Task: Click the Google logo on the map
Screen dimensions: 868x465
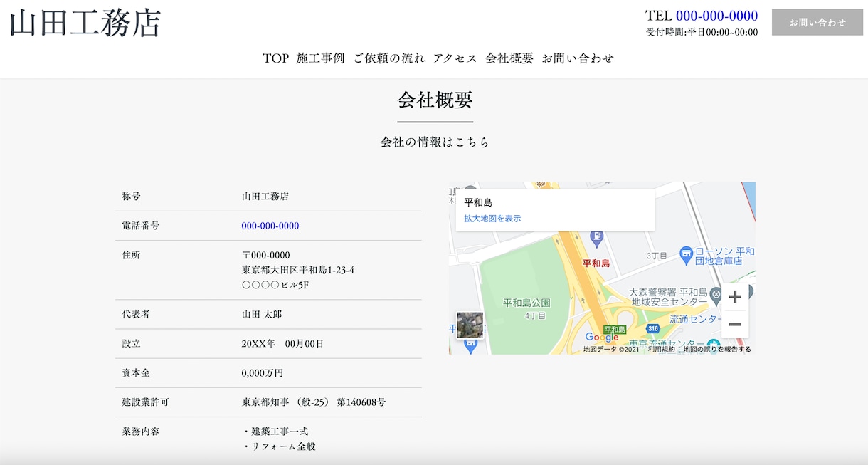Action: [x=601, y=338]
